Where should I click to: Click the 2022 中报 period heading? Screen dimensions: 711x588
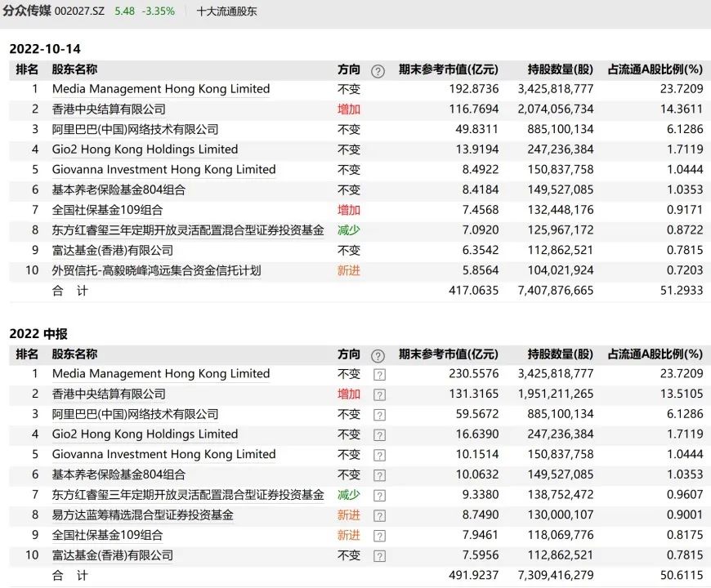(38, 334)
